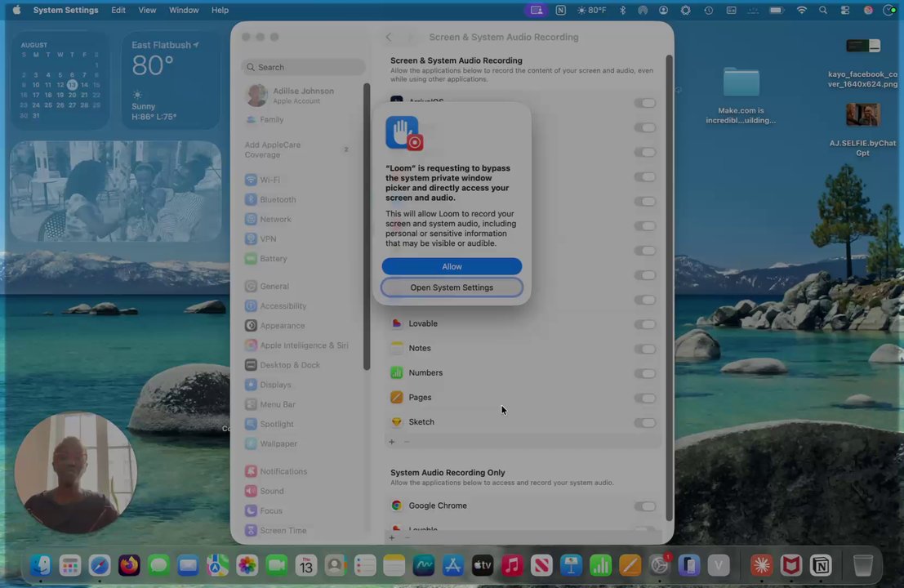Open Control Center from the menu bar
The image size is (904, 588).
point(845,10)
